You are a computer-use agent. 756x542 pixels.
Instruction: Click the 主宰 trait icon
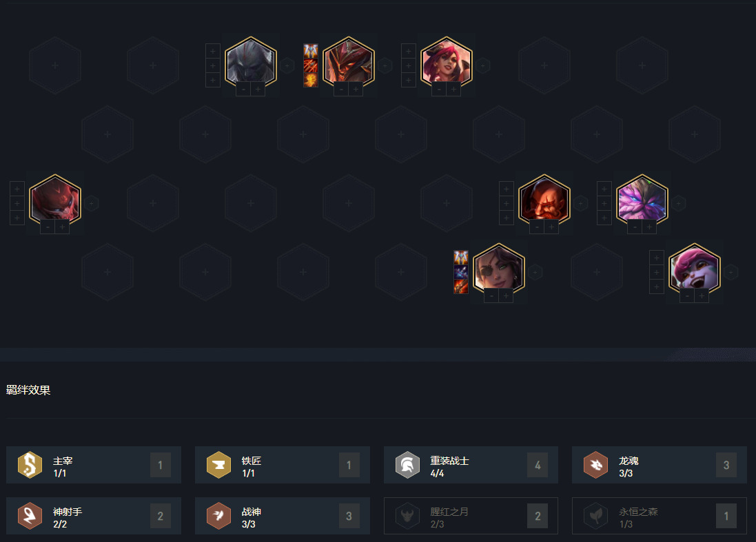click(30, 465)
